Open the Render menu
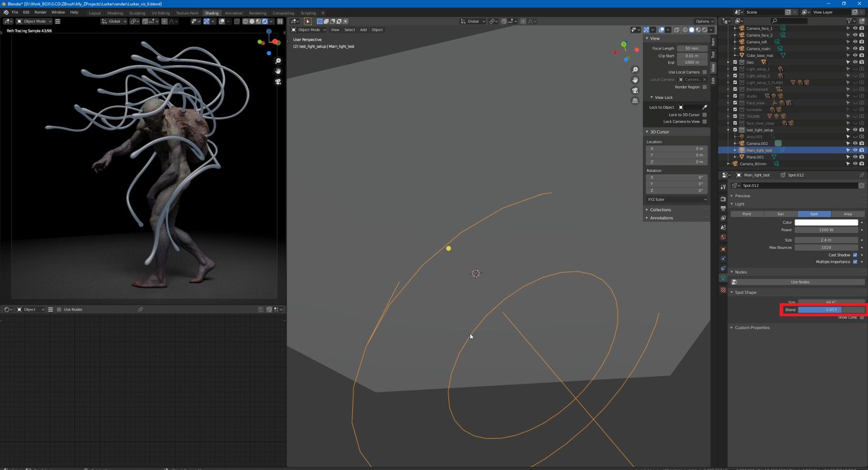 pos(40,12)
